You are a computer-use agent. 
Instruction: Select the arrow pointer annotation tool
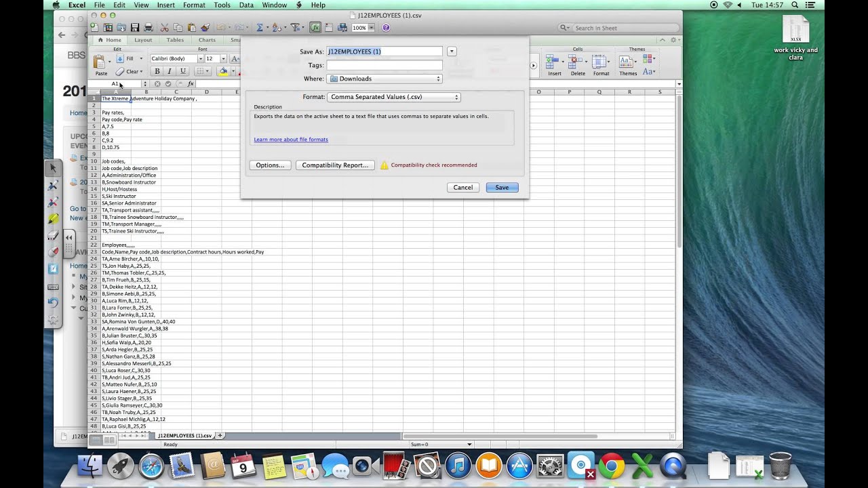(x=54, y=168)
